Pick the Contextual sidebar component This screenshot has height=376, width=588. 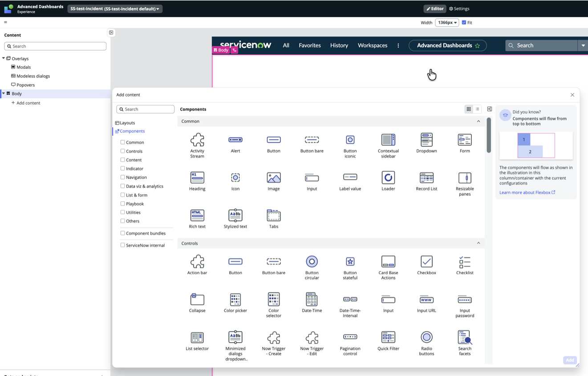(388, 146)
